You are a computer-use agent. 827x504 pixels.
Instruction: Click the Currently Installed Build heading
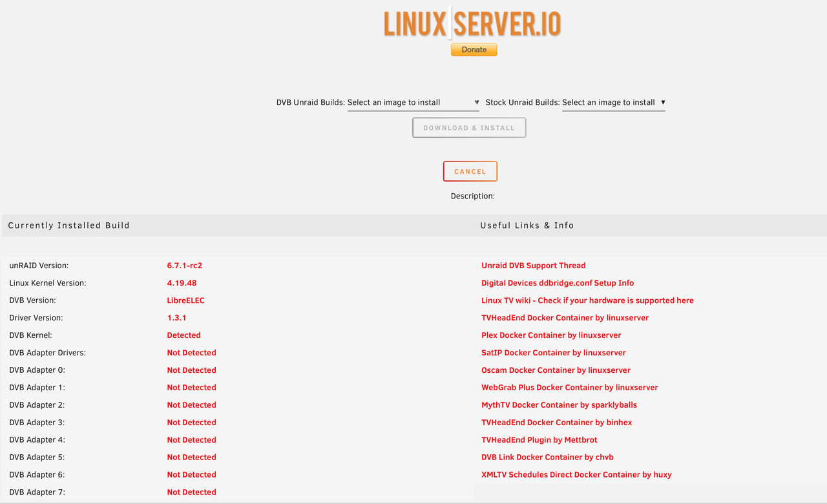click(x=69, y=226)
